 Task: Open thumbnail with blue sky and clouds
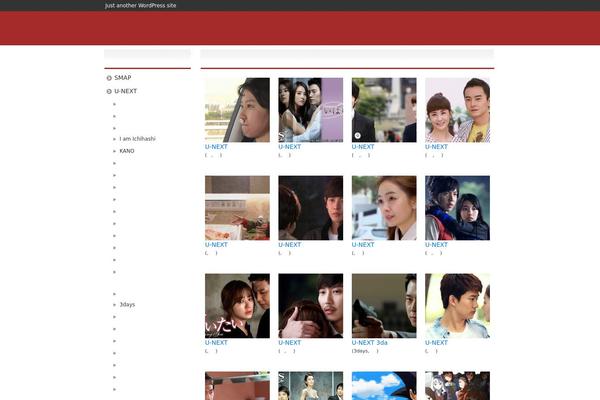click(384, 386)
